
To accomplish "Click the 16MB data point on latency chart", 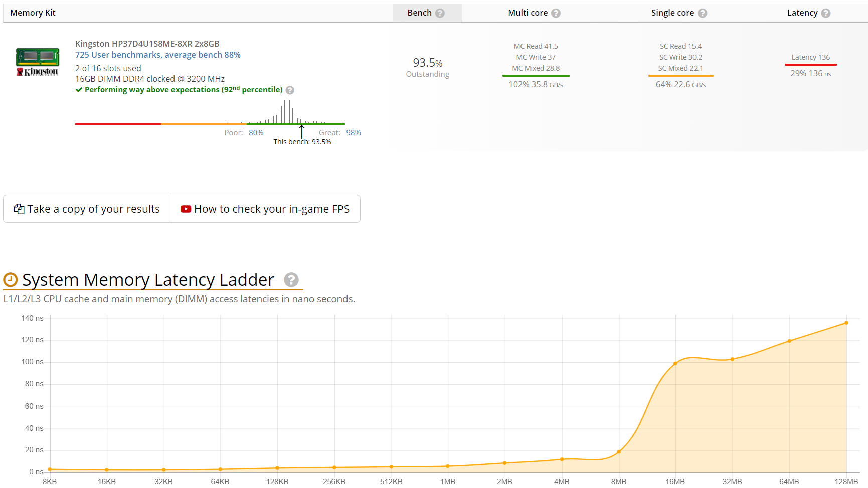I will pyautogui.click(x=675, y=363).
